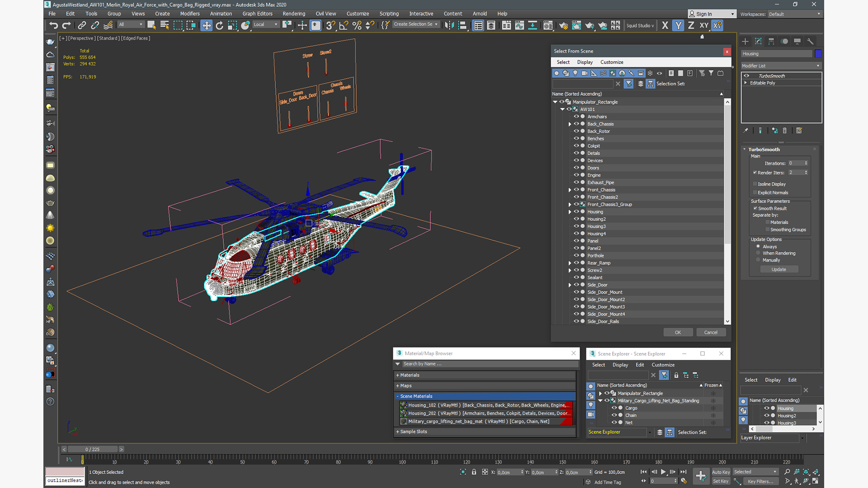
Task: Click Auto Key button
Action: point(721,472)
